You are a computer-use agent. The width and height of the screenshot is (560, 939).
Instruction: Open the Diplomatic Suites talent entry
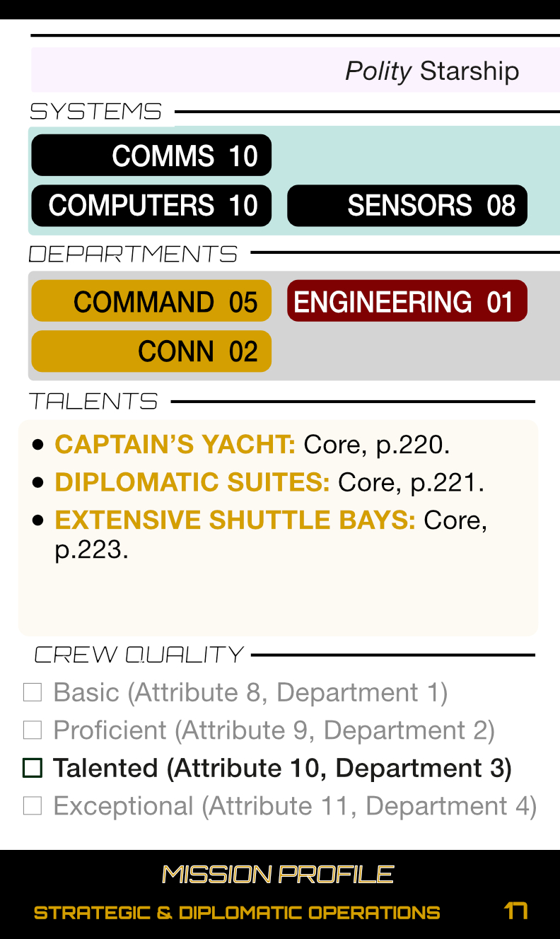(x=192, y=482)
